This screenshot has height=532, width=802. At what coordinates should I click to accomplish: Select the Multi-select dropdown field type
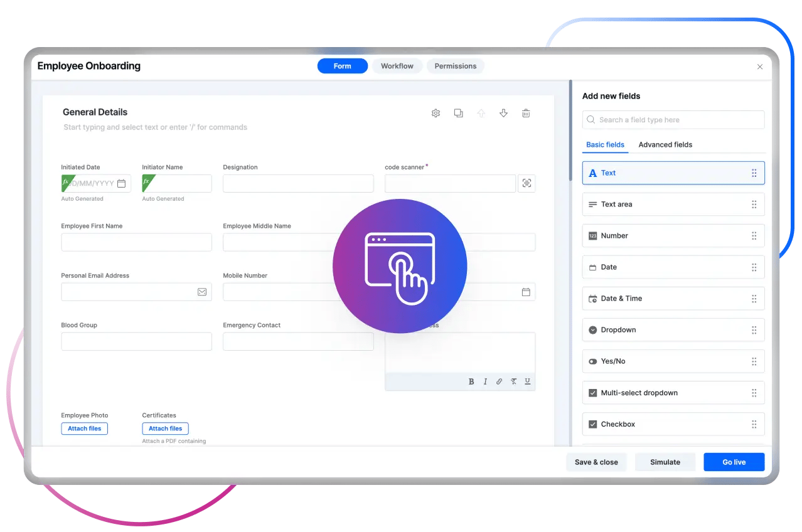click(673, 392)
